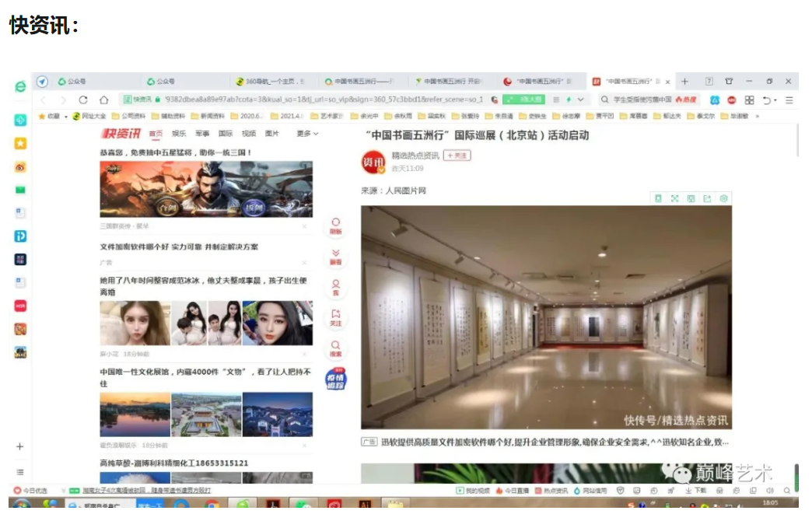
Task: Open the extensions grid icon in toolbar
Action: (749, 100)
